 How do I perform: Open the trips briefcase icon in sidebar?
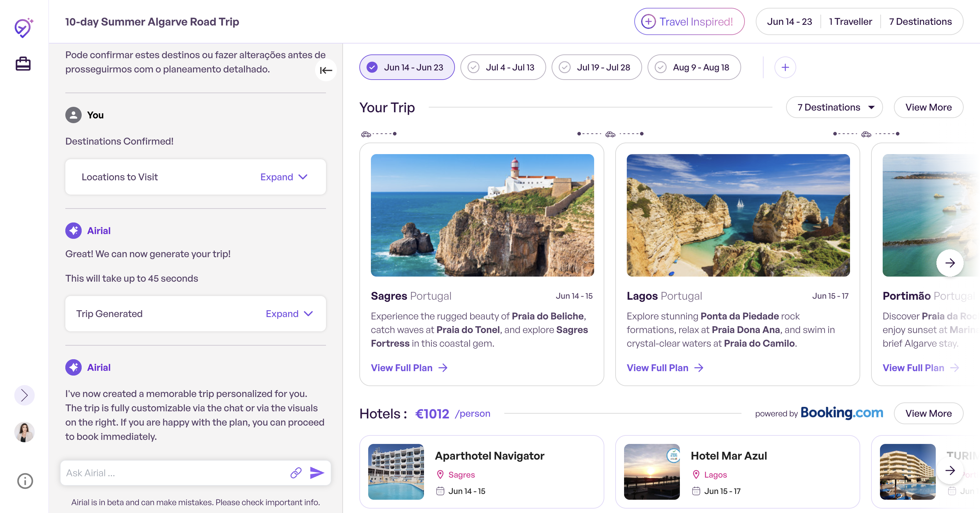23,64
